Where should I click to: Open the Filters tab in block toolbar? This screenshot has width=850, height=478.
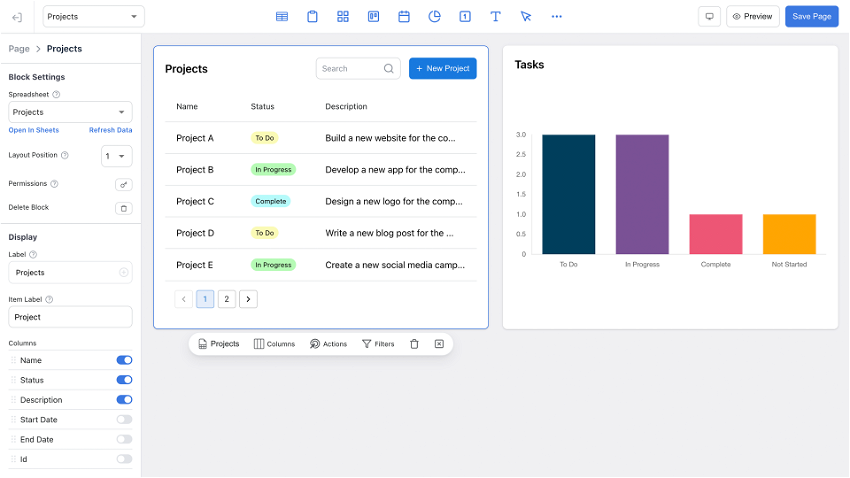378,344
